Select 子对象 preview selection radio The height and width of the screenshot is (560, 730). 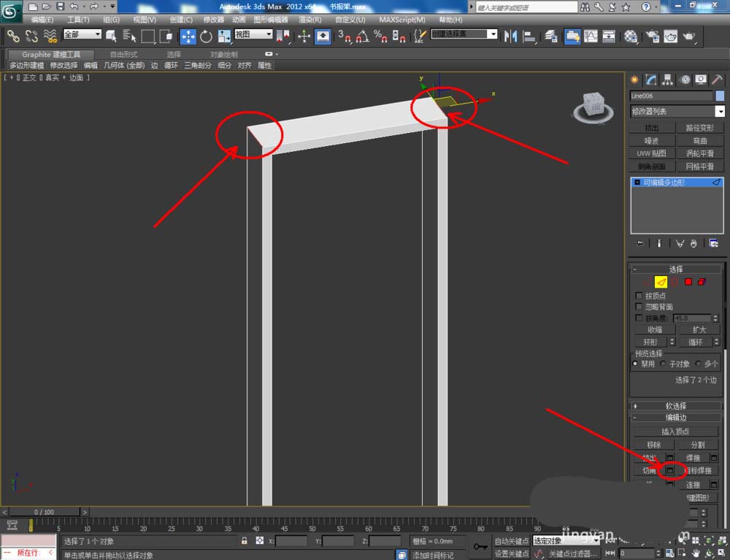tap(664, 364)
